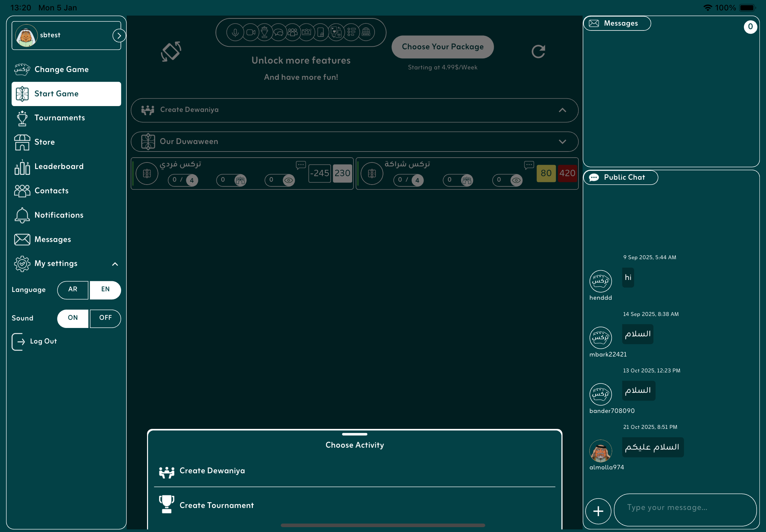Collapse My settings chevron

click(x=115, y=264)
